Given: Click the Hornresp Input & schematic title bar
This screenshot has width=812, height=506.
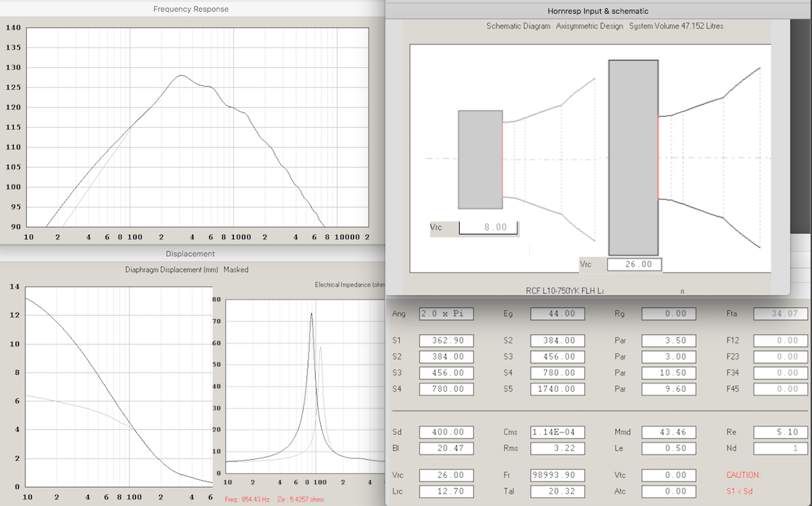Looking at the screenshot, I should 598,11.
